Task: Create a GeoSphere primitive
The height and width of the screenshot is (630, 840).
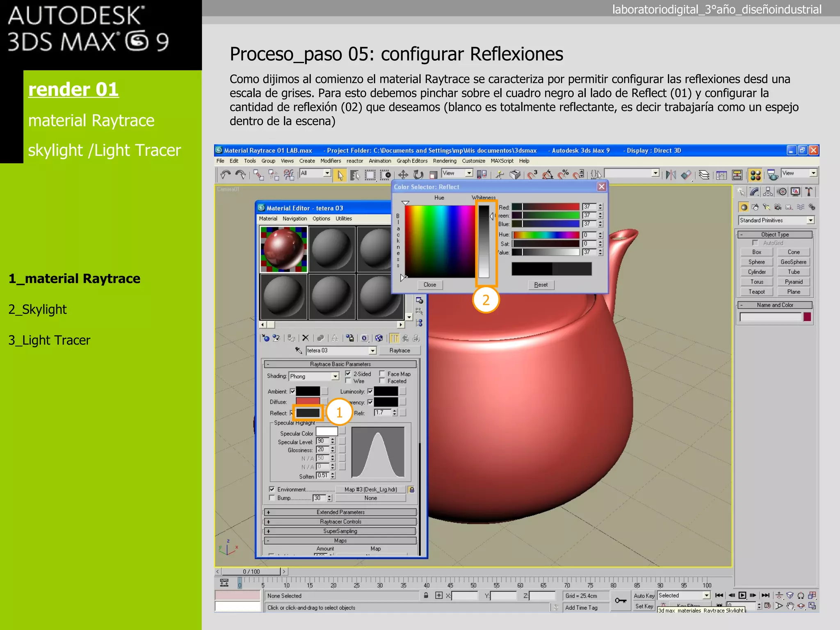Action: pyautogui.click(x=793, y=262)
